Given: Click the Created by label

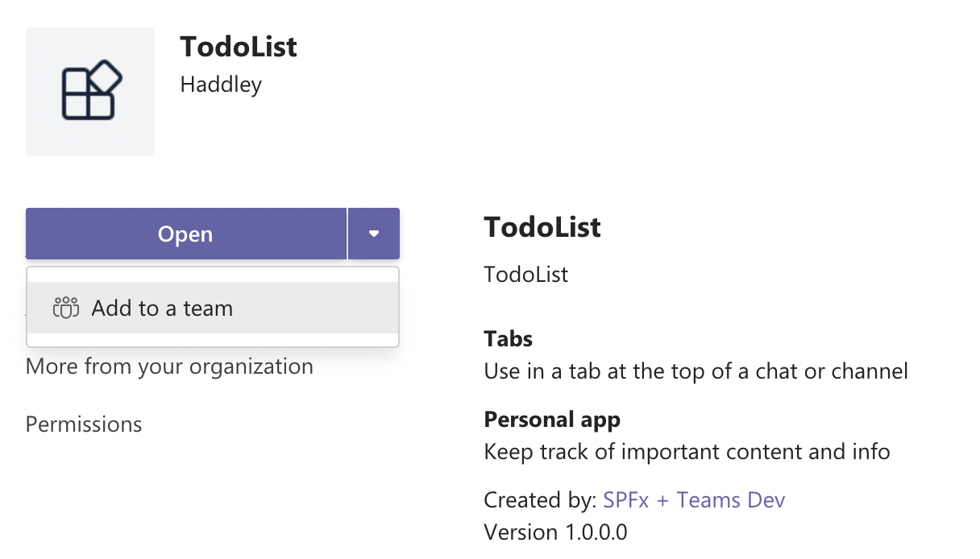Looking at the screenshot, I should (x=539, y=500).
